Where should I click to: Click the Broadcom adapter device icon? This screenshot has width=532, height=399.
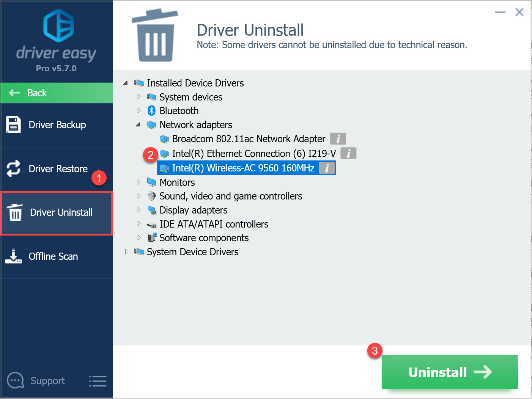164,139
